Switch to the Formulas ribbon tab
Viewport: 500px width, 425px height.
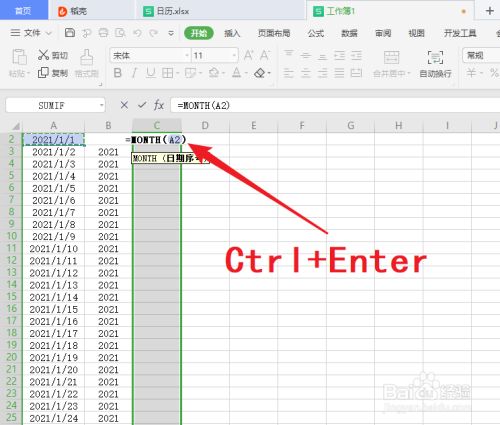click(316, 33)
